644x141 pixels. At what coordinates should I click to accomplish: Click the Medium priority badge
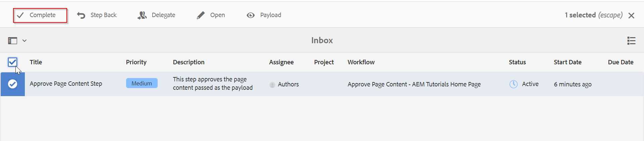click(142, 83)
